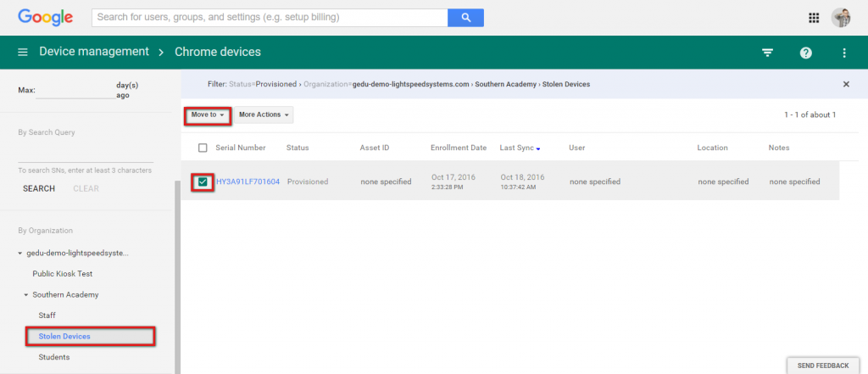868x374 pixels.
Task: Click the search query input field
Action: point(86,154)
